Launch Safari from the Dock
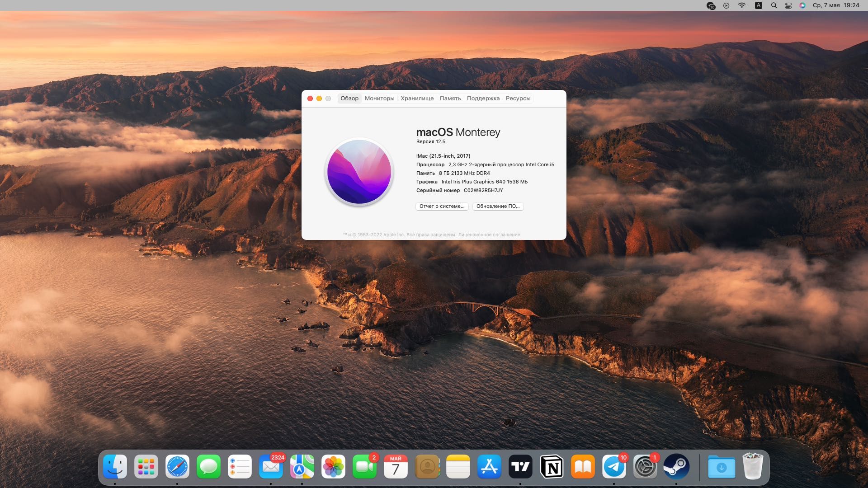 (x=177, y=467)
